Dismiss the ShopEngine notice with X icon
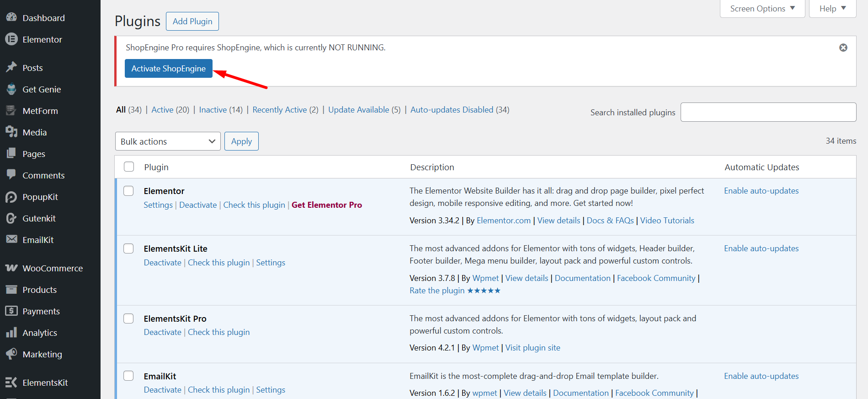This screenshot has height=399, width=868. pos(843,48)
